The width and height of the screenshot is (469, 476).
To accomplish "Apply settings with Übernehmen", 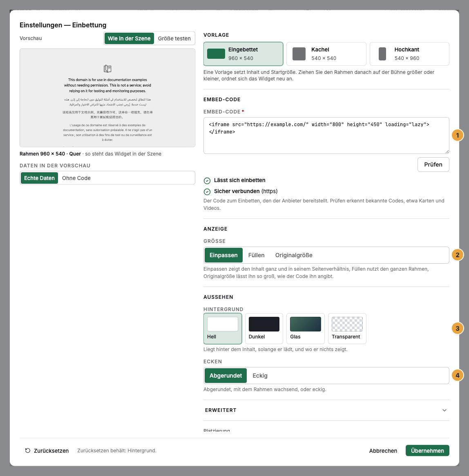I will [x=427, y=451].
